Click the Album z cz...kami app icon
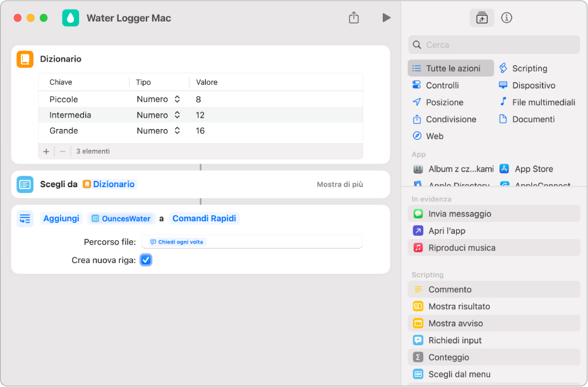This screenshot has width=588, height=387. click(x=418, y=169)
